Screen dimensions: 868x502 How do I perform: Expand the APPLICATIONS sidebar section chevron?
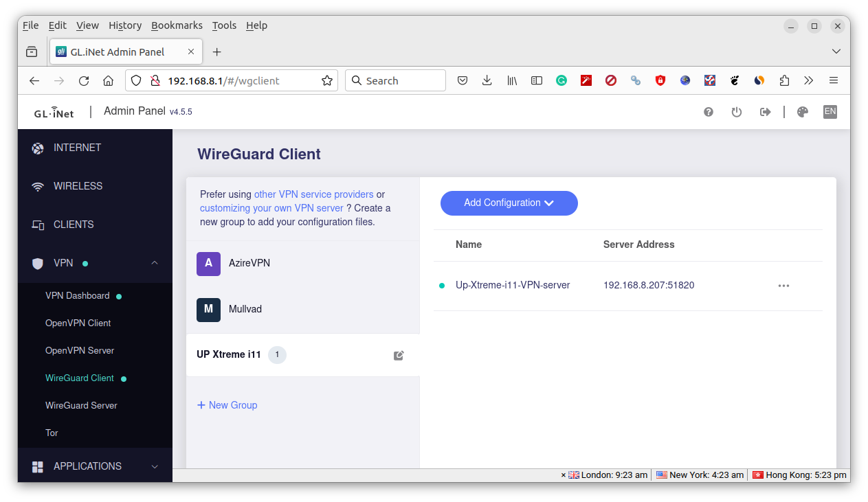click(x=155, y=466)
